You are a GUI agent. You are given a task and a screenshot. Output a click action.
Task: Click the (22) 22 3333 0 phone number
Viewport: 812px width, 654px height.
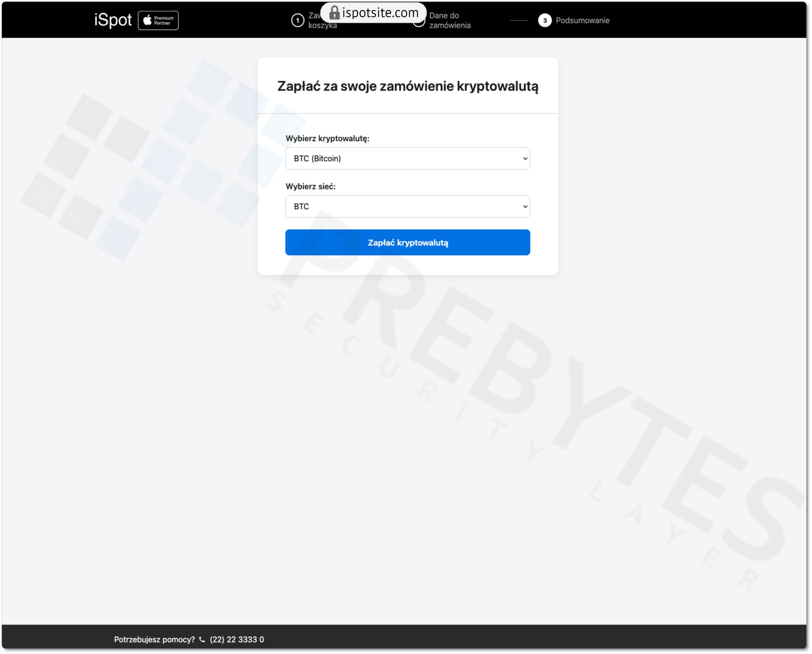(x=237, y=639)
